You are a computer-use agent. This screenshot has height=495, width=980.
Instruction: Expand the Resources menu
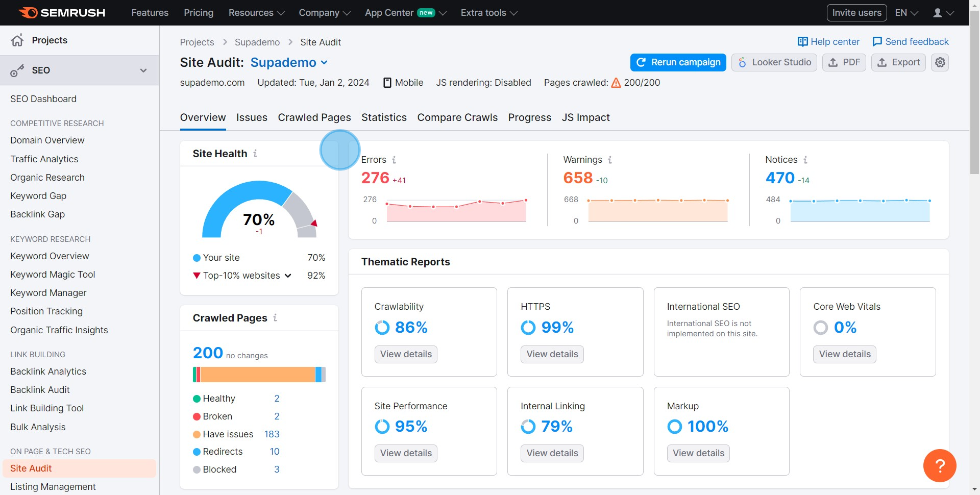(x=256, y=13)
